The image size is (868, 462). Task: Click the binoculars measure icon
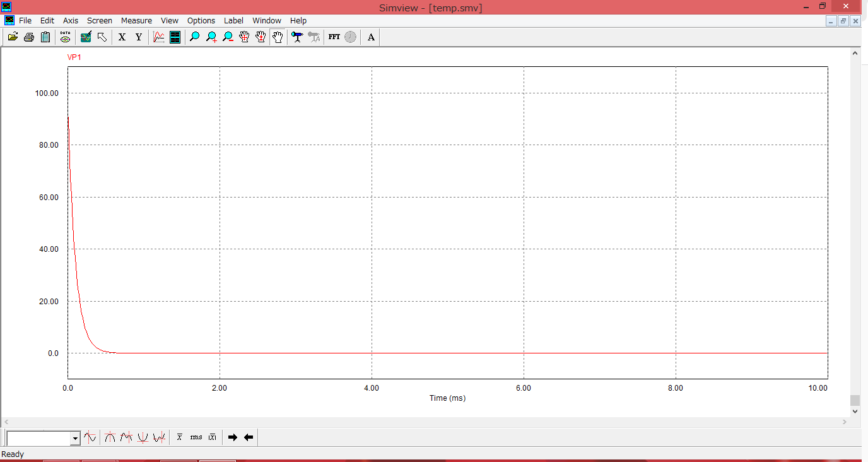point(297,37)
